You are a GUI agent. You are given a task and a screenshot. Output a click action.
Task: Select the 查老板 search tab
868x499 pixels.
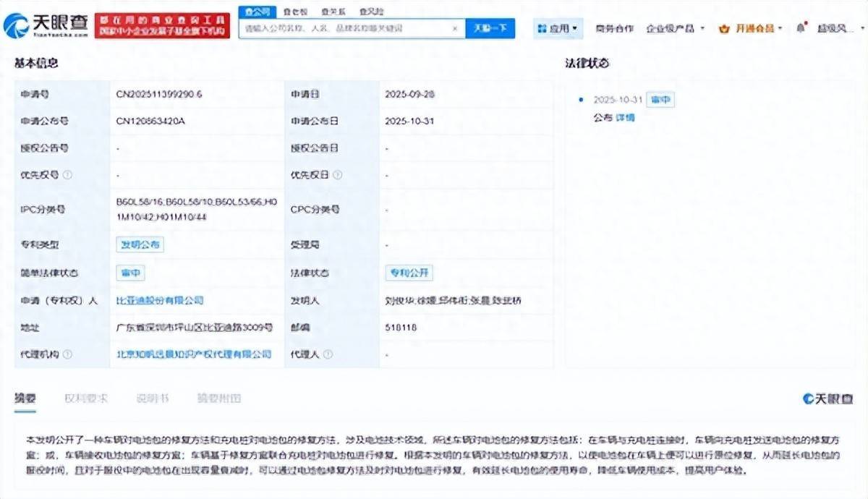pyautogui.click(x=294, y=12)
